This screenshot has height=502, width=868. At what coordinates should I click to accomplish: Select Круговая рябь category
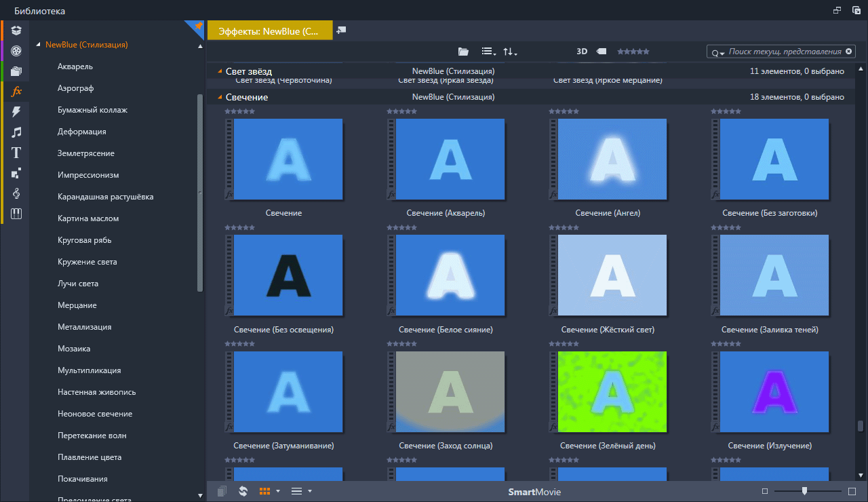[85, 240]
